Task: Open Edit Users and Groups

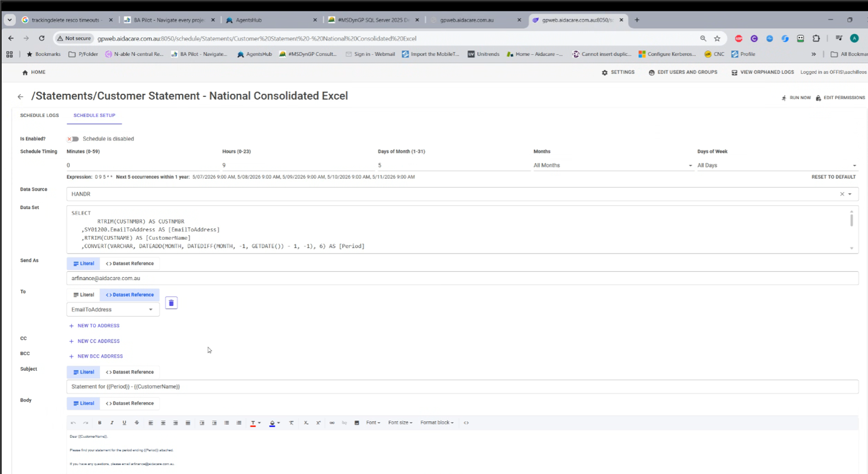Action: point(683,72)
